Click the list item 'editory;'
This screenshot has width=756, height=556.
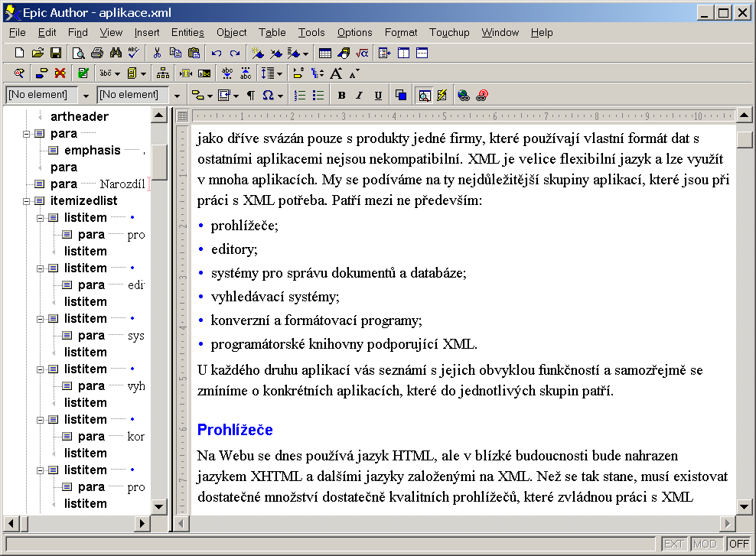[x=234, y=249]
